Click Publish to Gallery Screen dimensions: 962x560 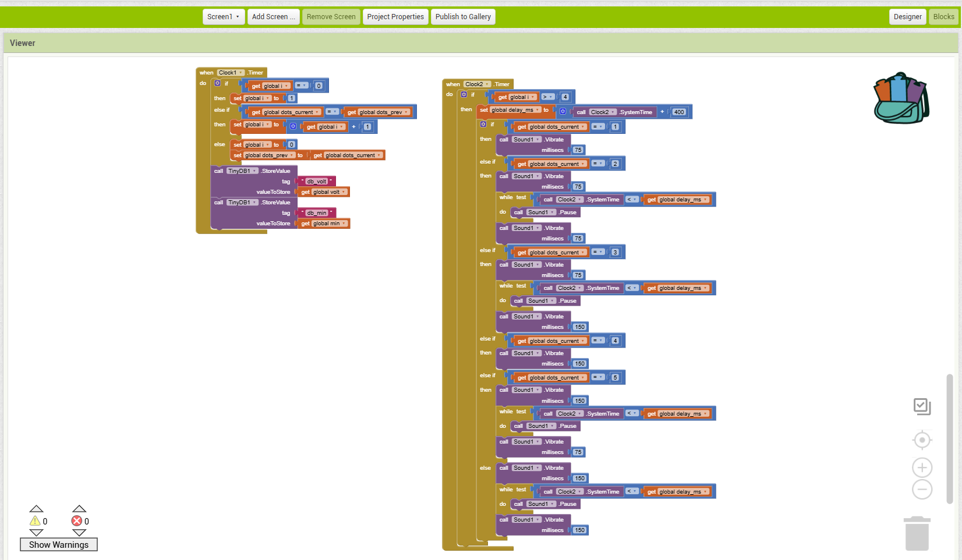pyautogui.click(x=463, y=17)
